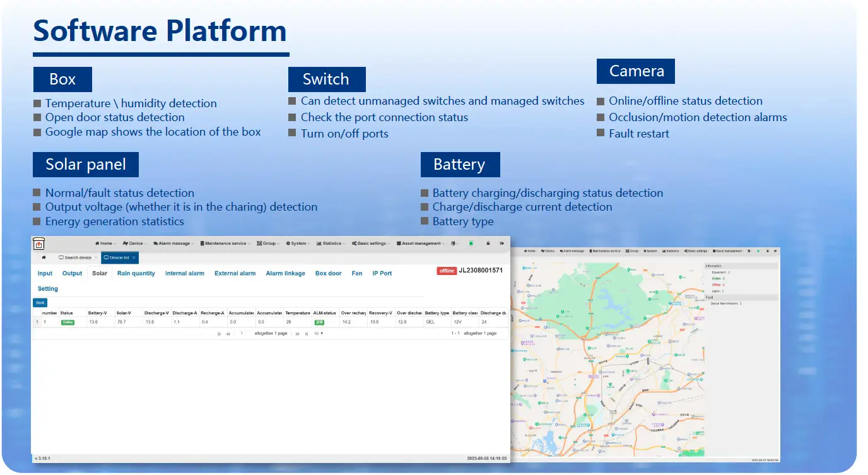Switch to the Rain quantity tab

click(x=136, y=274)
